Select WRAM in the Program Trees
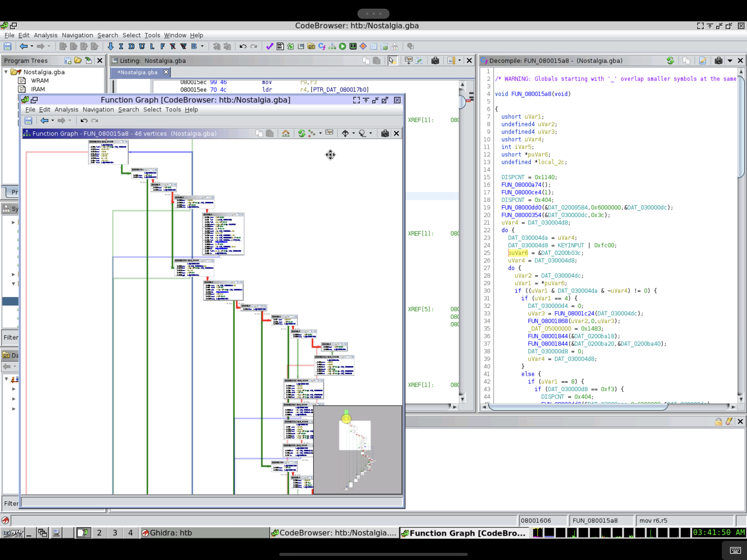 click(40, 81)
